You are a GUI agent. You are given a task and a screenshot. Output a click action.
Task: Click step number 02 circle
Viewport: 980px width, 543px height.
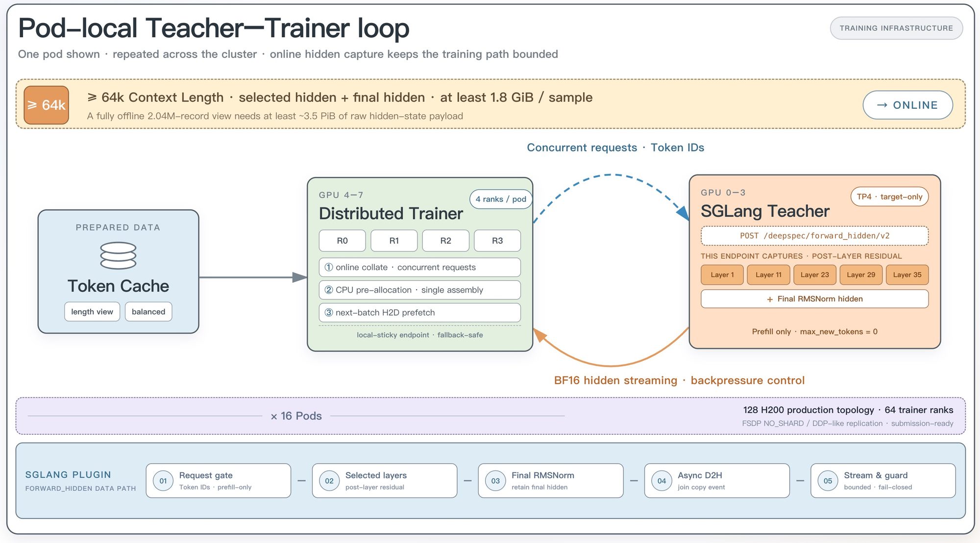pos(329,481)
